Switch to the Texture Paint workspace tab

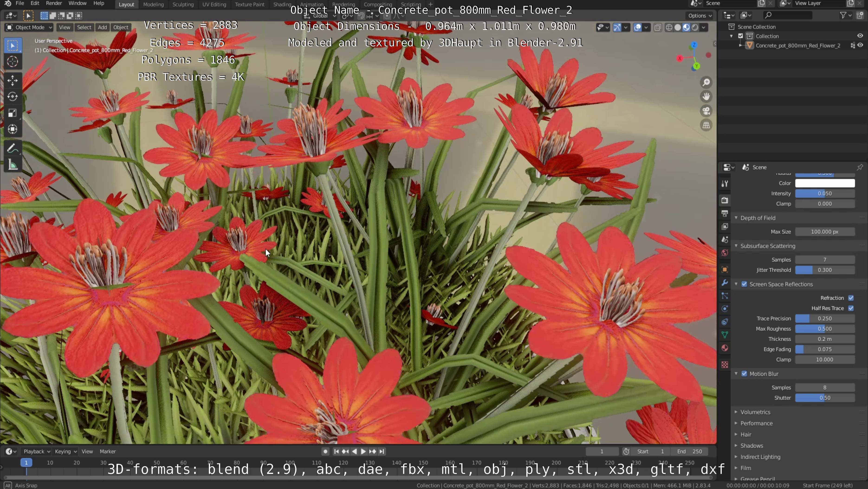(x=249, y=4)
